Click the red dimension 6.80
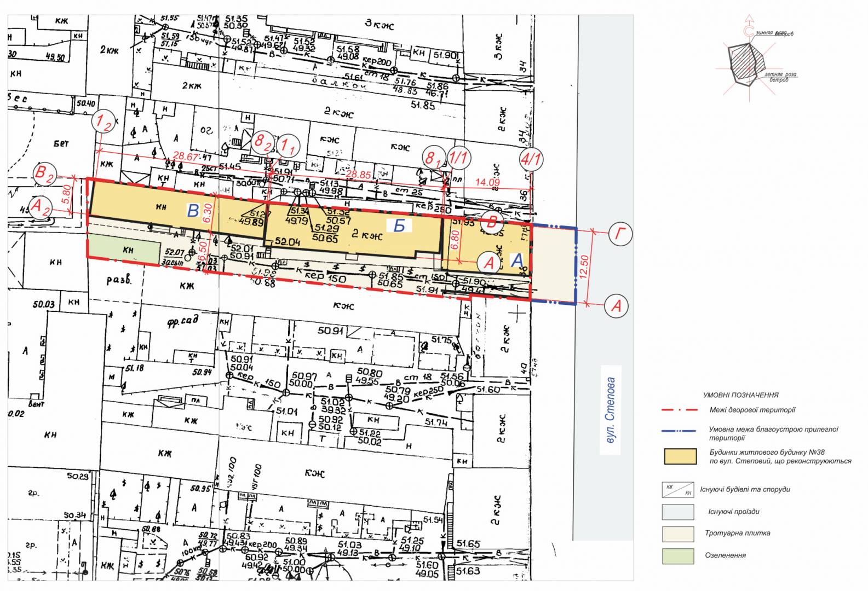 (455, 239)
